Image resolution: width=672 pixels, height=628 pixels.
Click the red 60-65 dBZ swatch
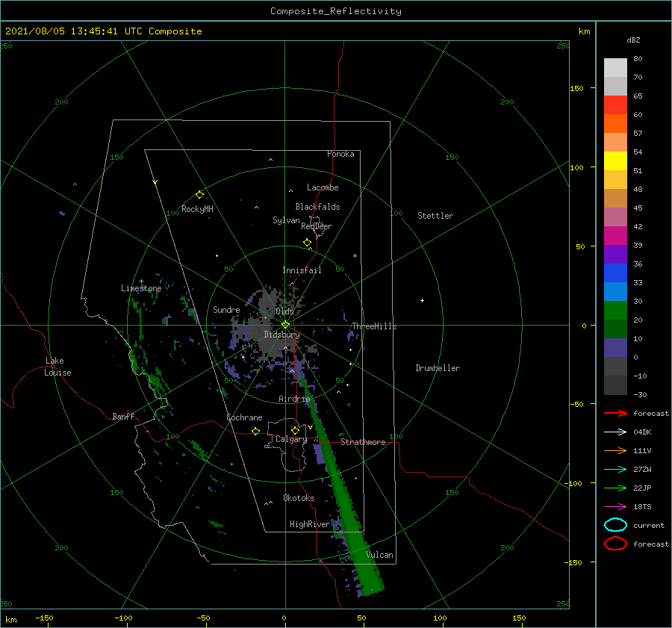click(x=615, y=105)
